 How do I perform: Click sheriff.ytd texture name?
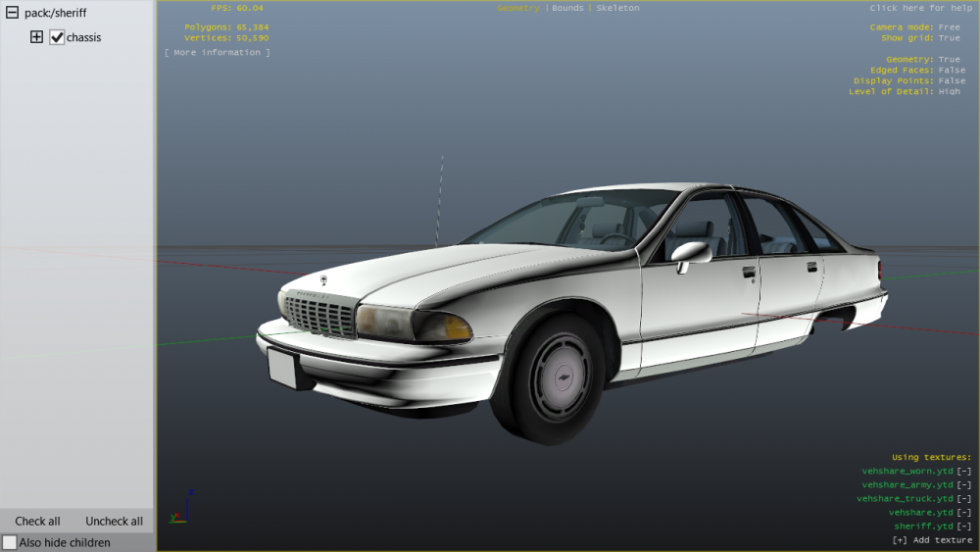[x=924, y=527]
